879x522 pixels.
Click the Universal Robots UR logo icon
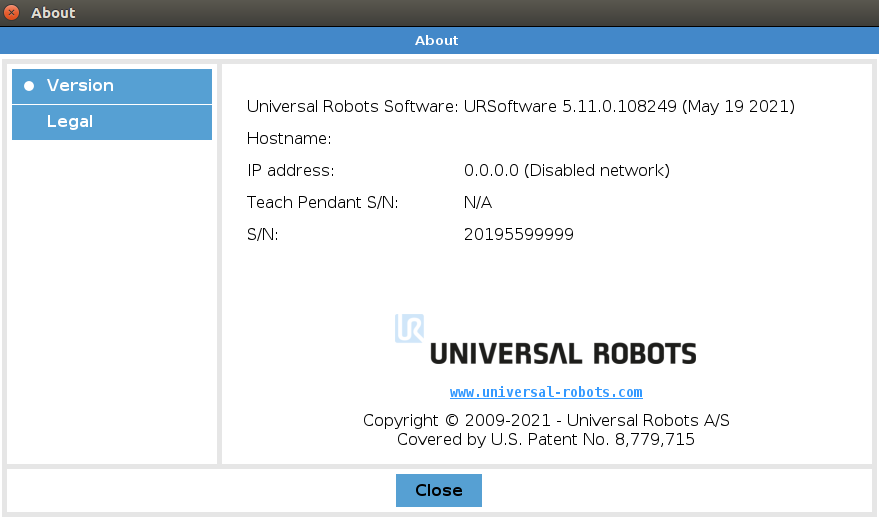pos(409,328)
